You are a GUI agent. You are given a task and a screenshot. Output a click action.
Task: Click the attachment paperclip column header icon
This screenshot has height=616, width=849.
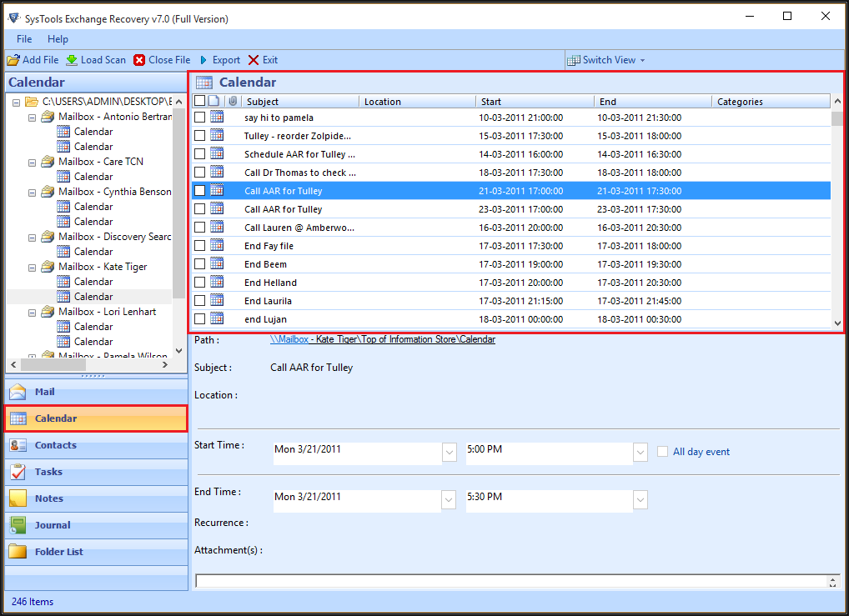pyautogui.click(x=233, y=101)
